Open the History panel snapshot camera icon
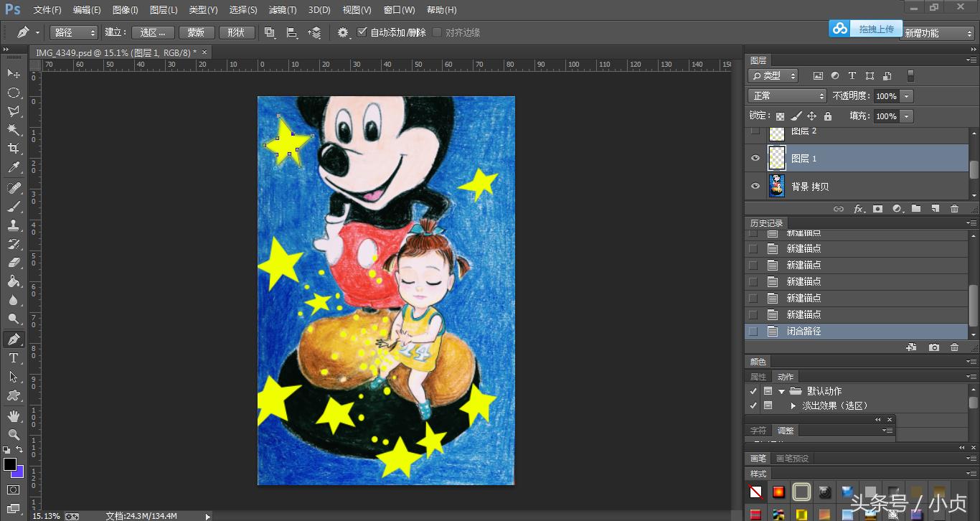The height and width of the screenshot is (521, 980). coord(933,347)
